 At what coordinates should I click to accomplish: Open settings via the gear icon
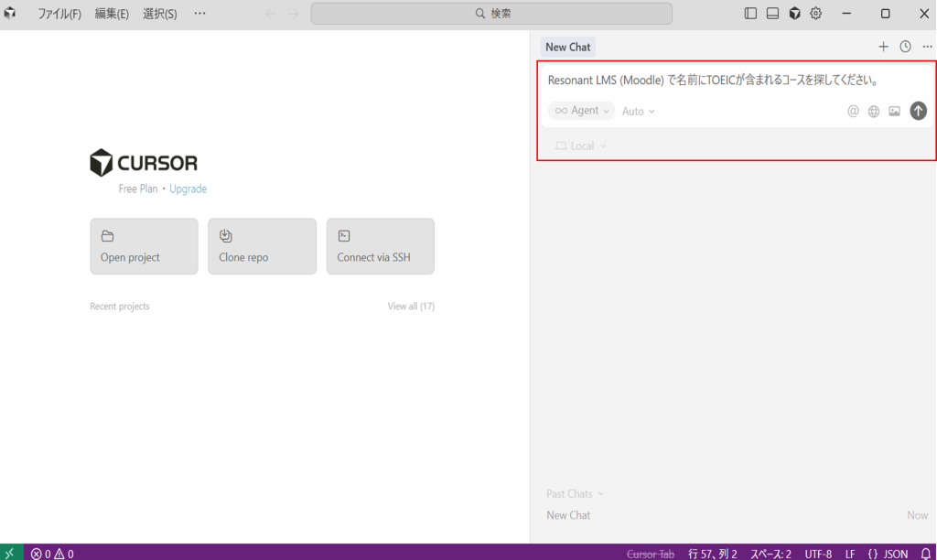pos(815,14)
